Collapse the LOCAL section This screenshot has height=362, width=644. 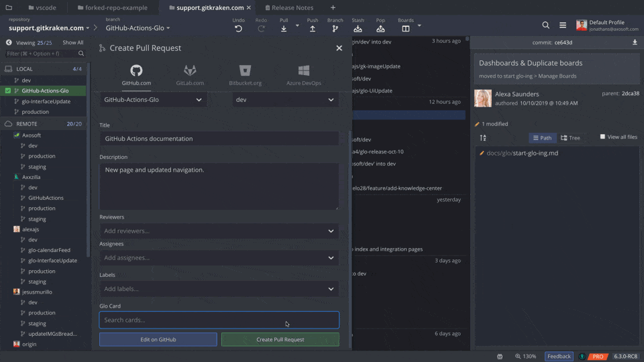43,69
